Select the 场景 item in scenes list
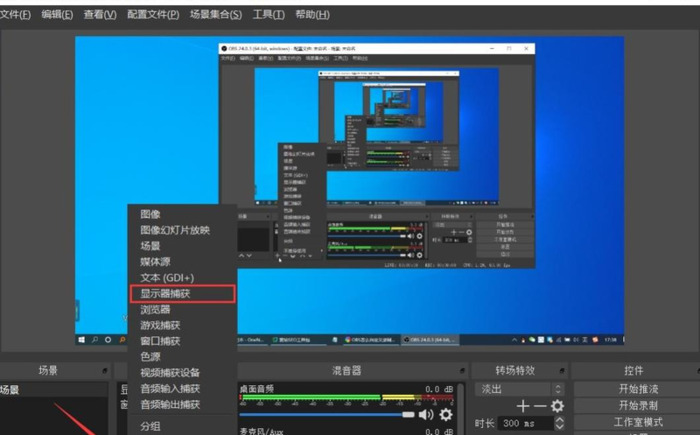 point(54,390)
